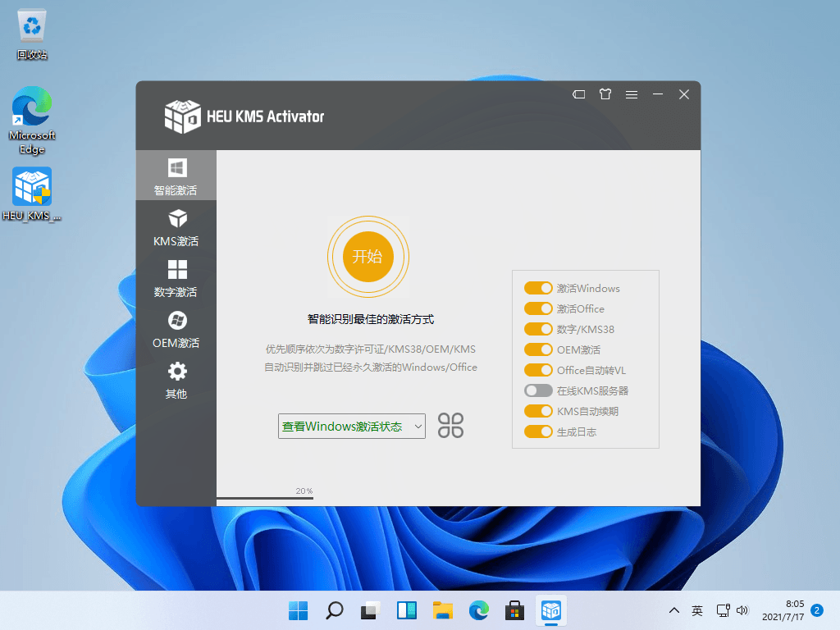The height and width of the screenshot is (630, 840).
Task: Enable the 在线KMS服务器 switch
Action: click(x=538, y=390)
